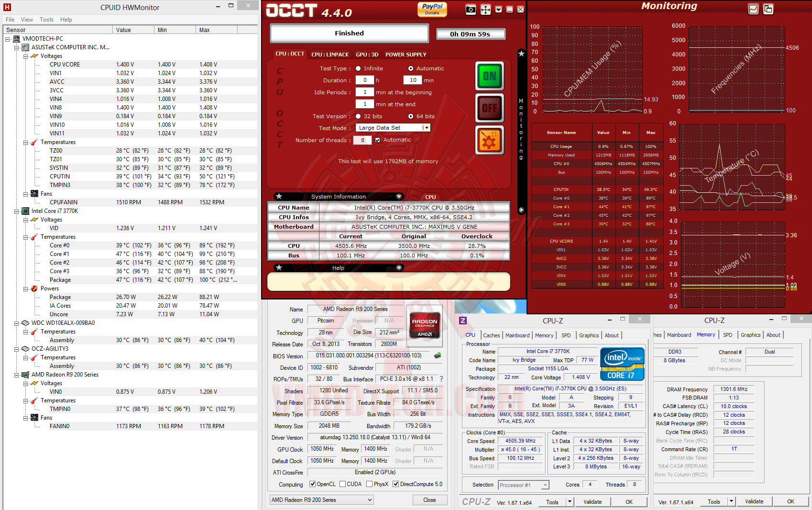This screenshot has height=510, width=812.
Task: Click the OCCT screenshot camera icon
Action: coord(471,10)
